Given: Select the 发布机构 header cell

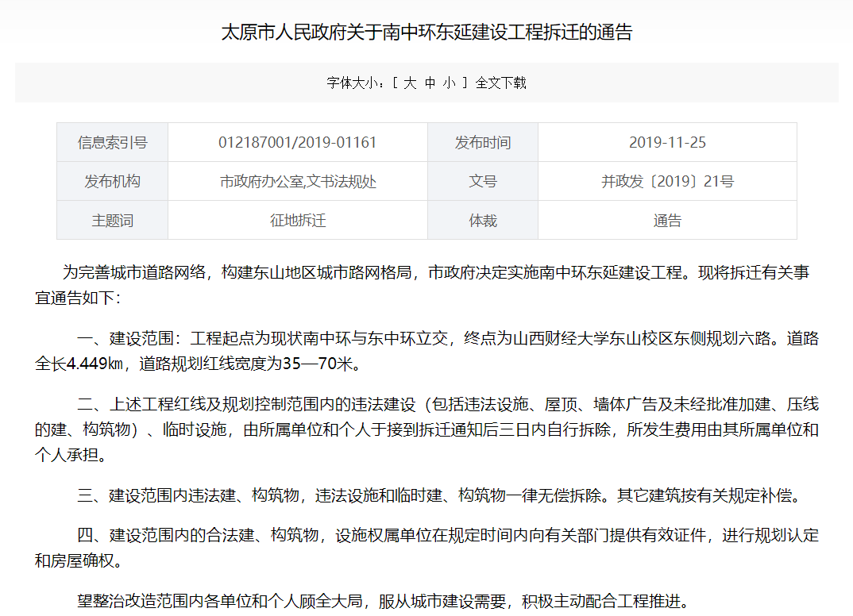Looking at the screenshot, I should [112, 182].
